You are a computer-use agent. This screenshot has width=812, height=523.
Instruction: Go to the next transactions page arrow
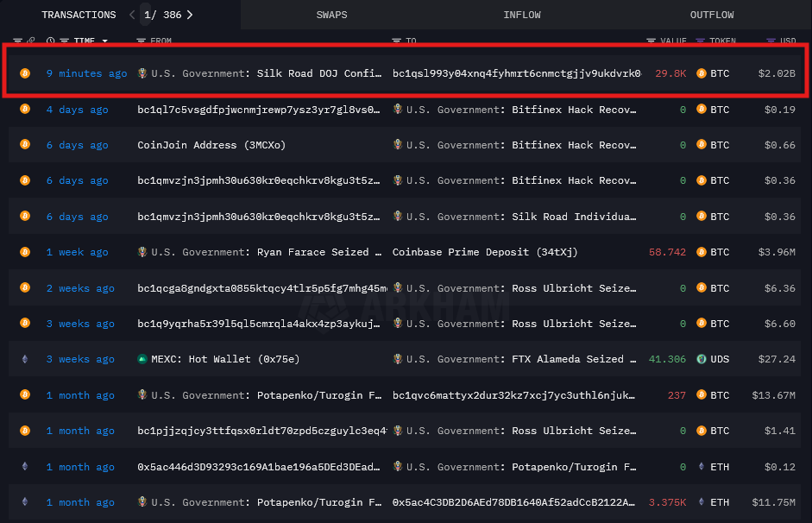(190, 15)
